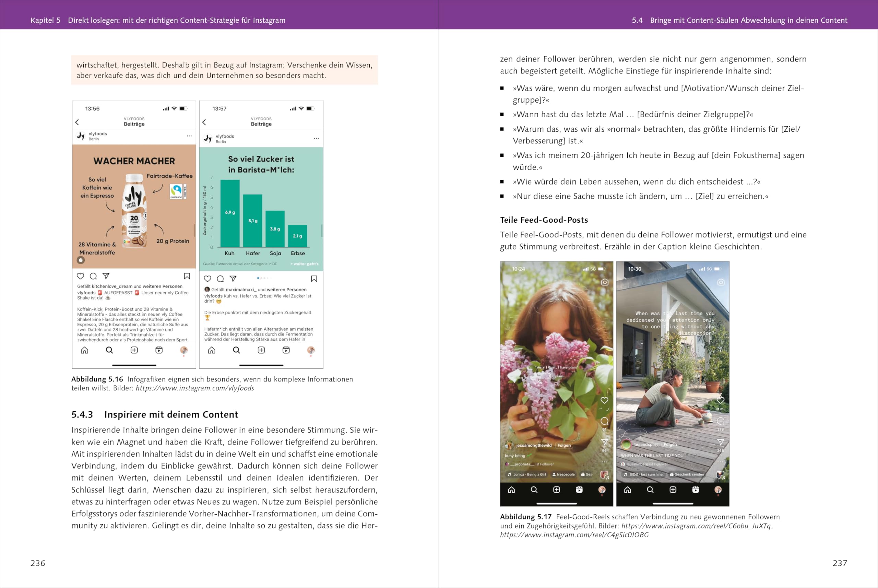Share the WACHER MACHER post via paper-plane icon

coord(106,276)
